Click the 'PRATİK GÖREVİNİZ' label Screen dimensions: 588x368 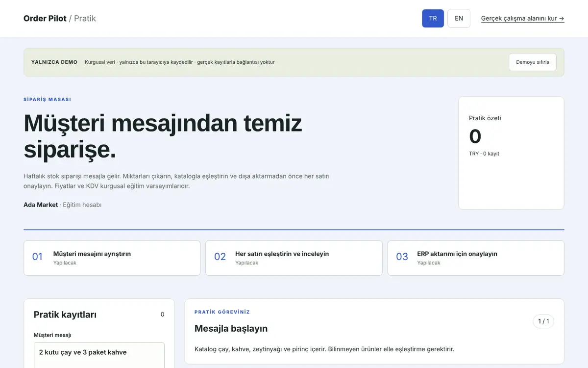pyautogui.click(x=222, y=312)
